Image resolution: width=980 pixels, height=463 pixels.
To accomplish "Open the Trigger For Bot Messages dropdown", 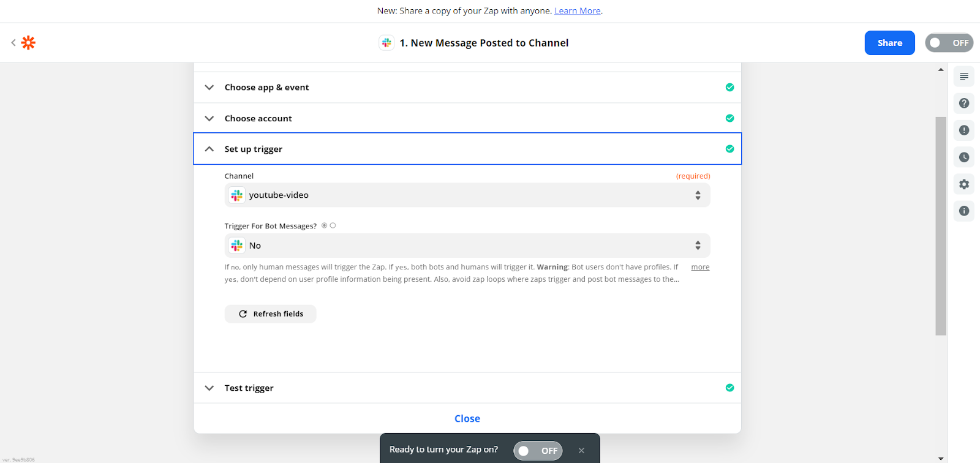I will coord(467,246).
